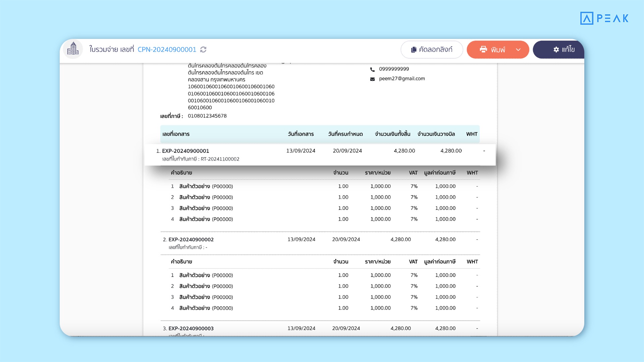The height and width of the screenshot is (362, 644).
Task: Click the แก้ไข edit button
Action: [x=559, y=50]
